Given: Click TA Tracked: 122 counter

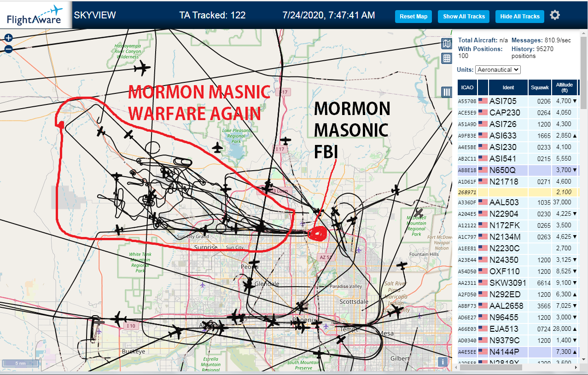Looking at the screenshot, I should 212,15.
